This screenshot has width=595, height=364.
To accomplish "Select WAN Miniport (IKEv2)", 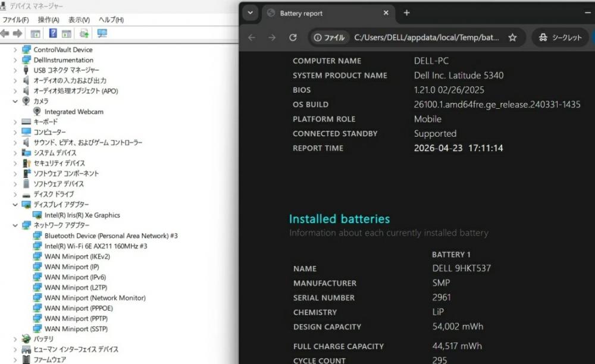I will (x=77, y=256).
